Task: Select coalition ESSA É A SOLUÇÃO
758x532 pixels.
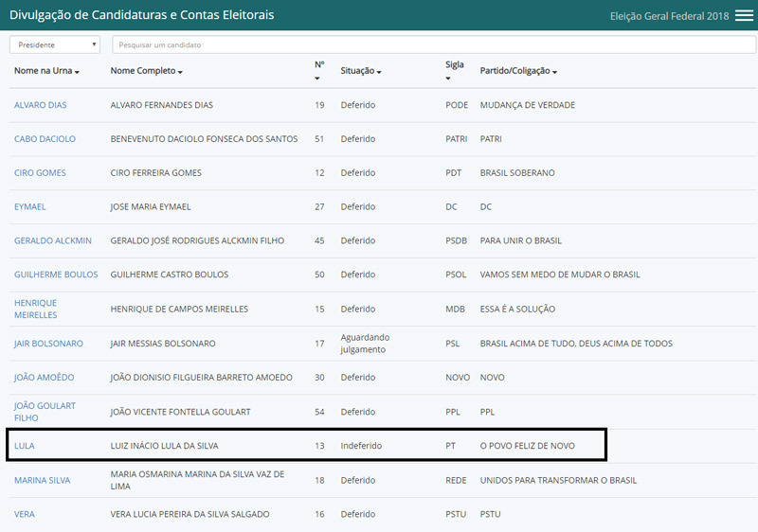Action: [517, 309]
